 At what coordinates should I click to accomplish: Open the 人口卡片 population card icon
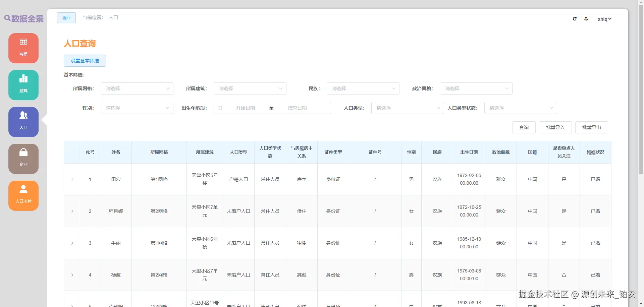23,196
